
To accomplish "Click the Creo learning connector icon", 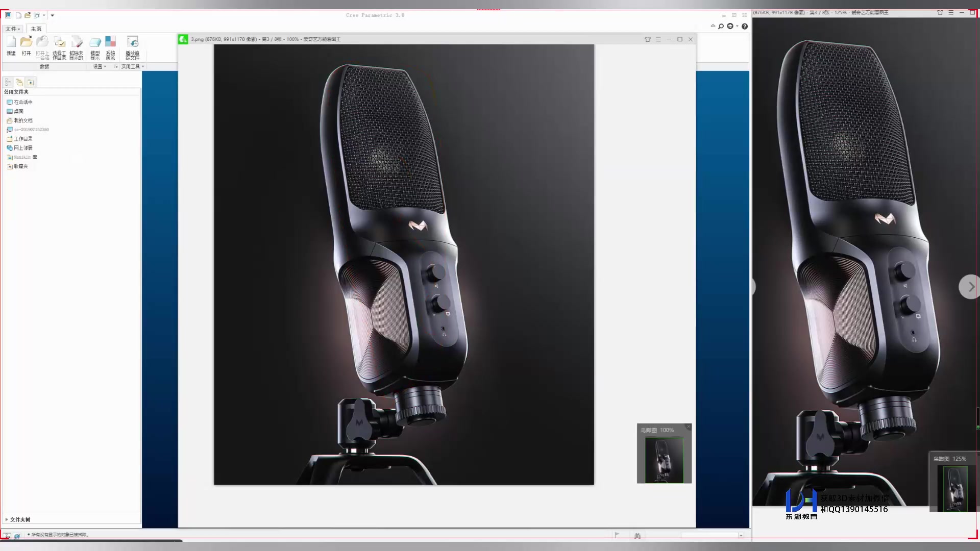I will 730,26.
